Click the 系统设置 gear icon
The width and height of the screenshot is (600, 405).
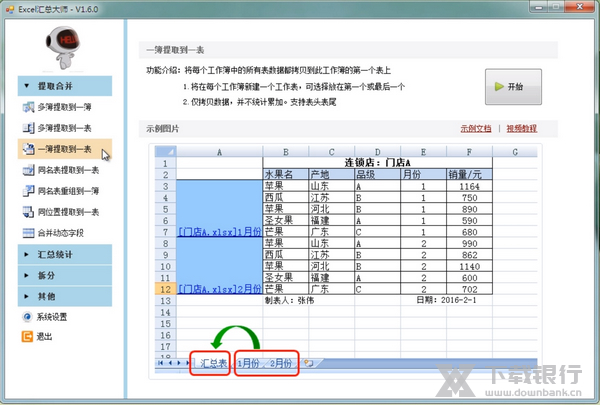point(27,317)
